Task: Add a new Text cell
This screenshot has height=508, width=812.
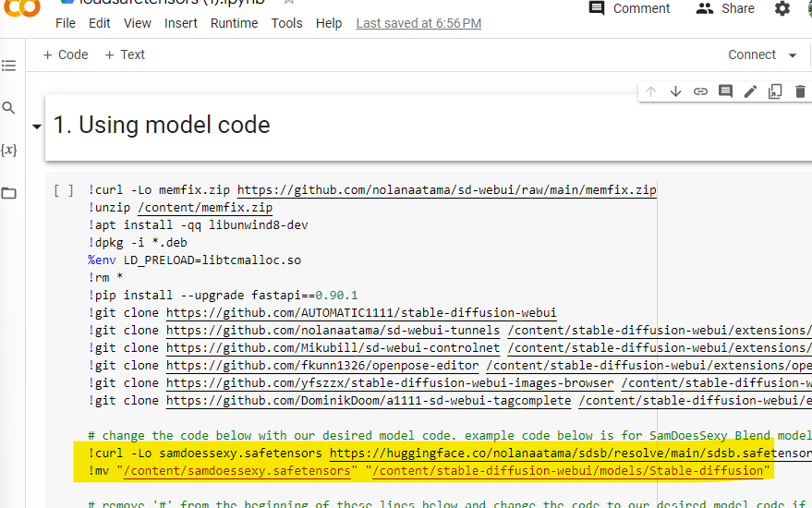Action: click(x=125, y=54)
